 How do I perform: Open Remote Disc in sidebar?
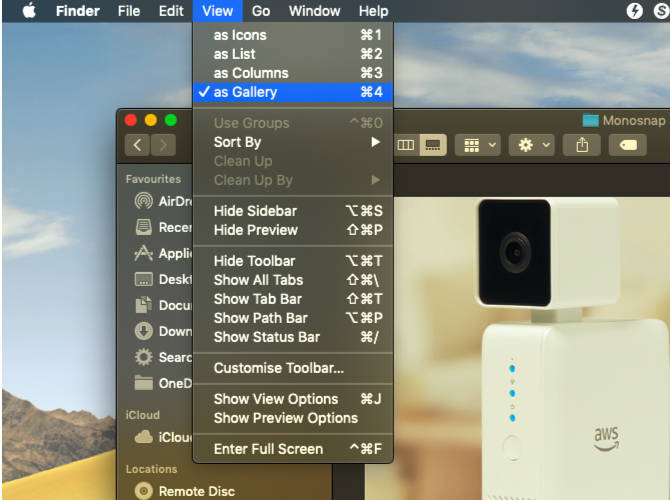tap(185, 491)
